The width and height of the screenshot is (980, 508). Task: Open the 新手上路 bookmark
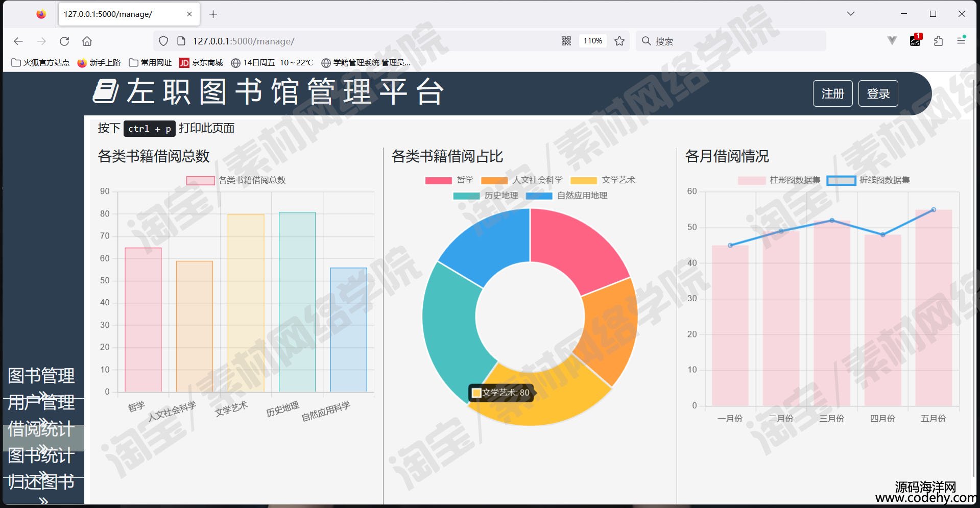click(x=99, y=62)
